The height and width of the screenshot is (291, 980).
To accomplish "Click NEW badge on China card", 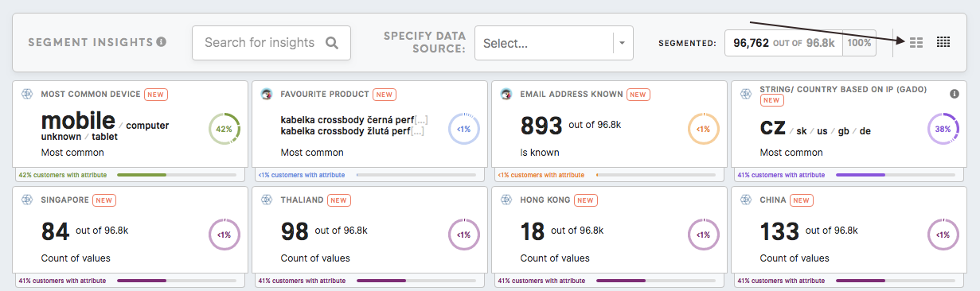I will (802, 200).
